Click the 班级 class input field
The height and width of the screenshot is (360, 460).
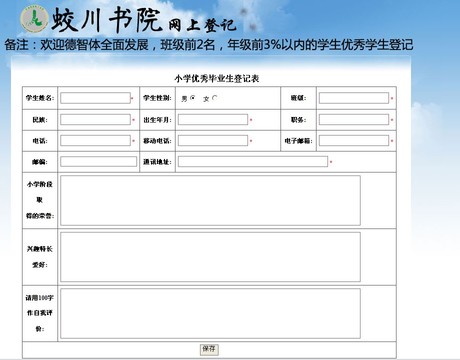354,98
